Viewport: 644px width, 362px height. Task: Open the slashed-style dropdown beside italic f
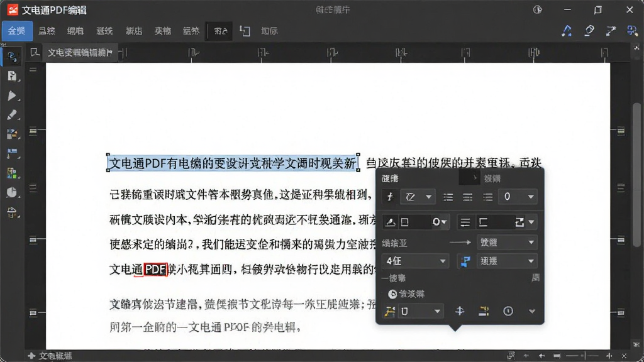pos(418,197)
